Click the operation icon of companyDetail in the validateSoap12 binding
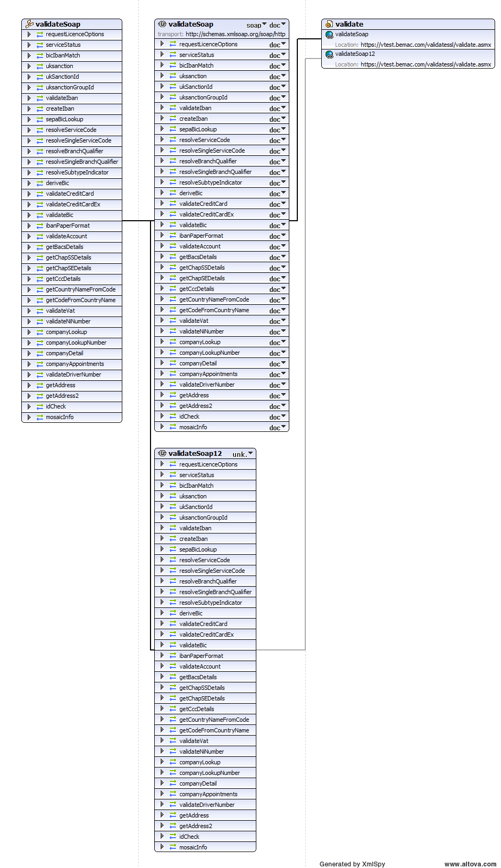 [x=173, y=783]
